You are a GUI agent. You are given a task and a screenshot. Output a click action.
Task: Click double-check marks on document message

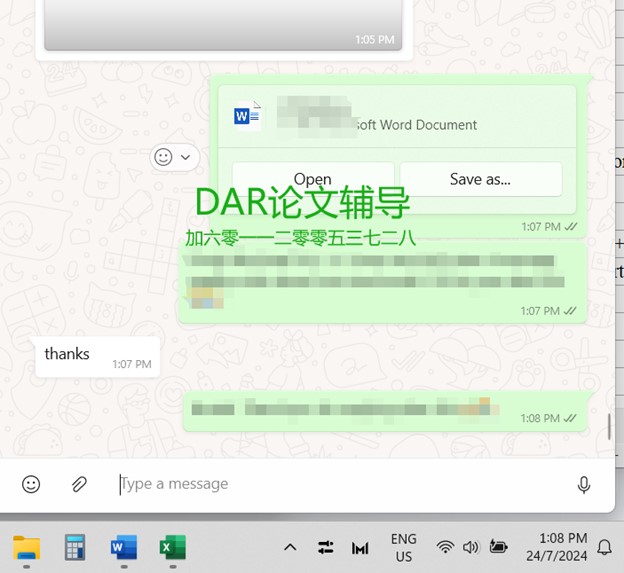click(x=571, y=226)
